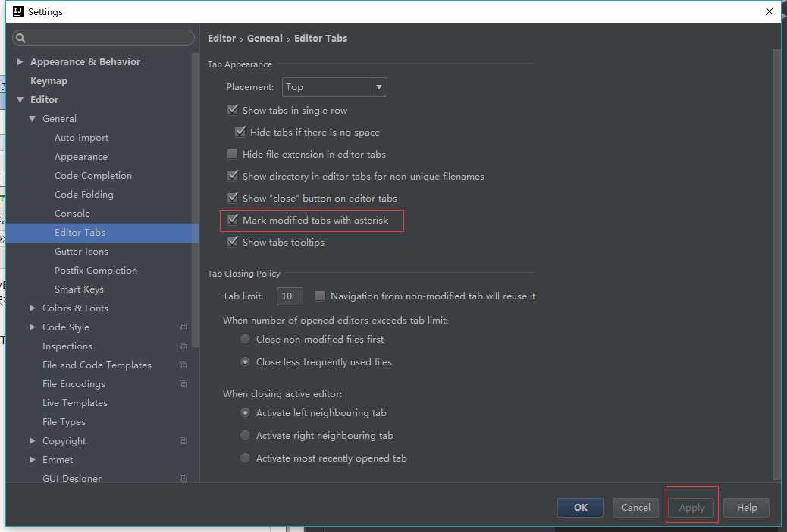Click project-level icon beside File Encodings
This screenshot has height=532, width=787.
[x=183, y=384]
